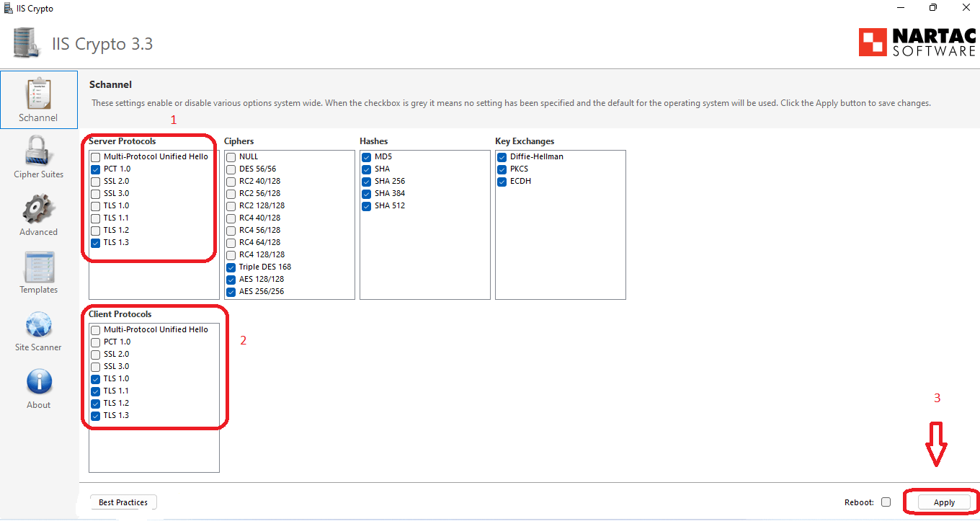Select the Templates label in sidebar
Image resolution: width=980 pixels, height=529 pixels.
coord(39,290)
